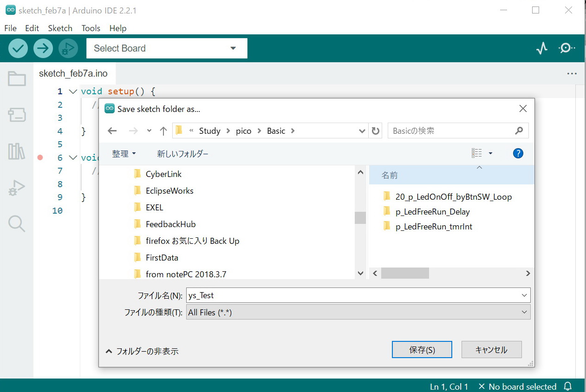Click the search magnifier in Basic search box

coord(519,131)
